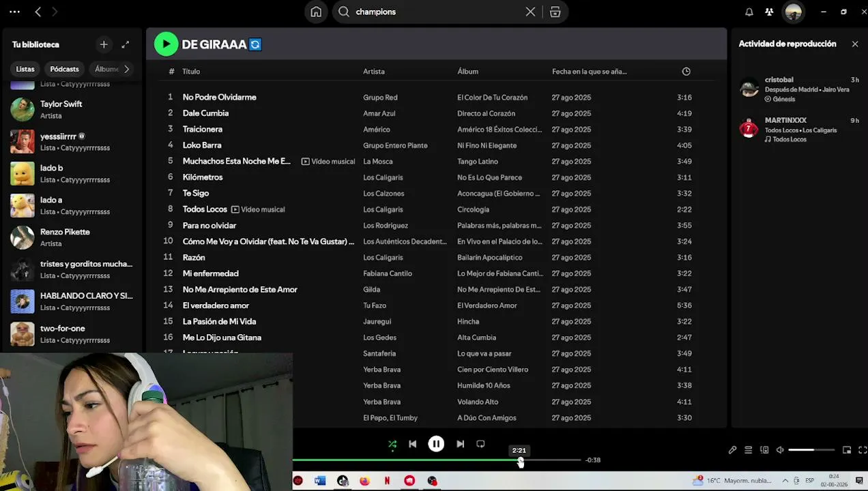Open Word from the taskbar
868x491 pixels.
tap(320, 481)
